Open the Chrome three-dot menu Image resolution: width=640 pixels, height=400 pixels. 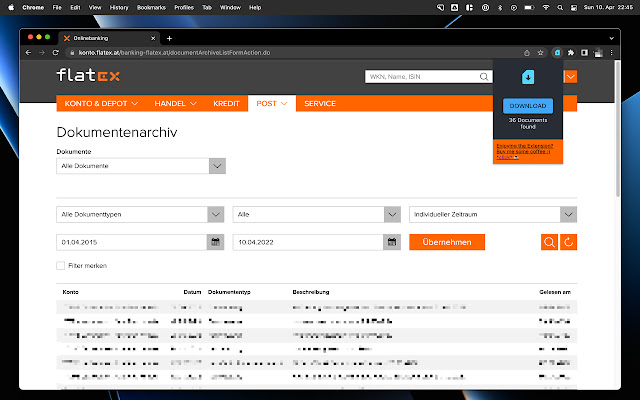click(611, 53)
